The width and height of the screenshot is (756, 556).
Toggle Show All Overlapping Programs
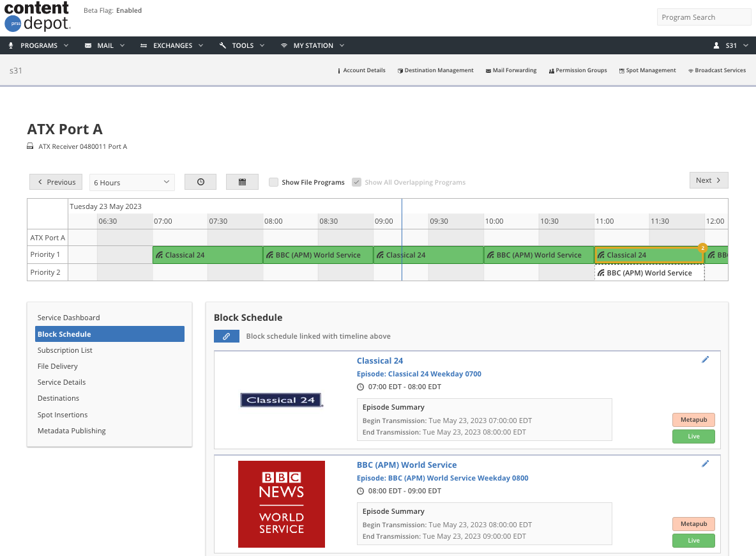pyautogui.click(x=356, y=181)
